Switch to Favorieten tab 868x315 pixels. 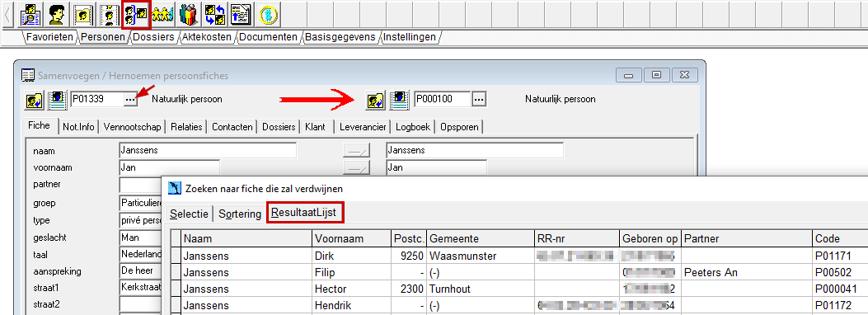[x=49, y=37]
